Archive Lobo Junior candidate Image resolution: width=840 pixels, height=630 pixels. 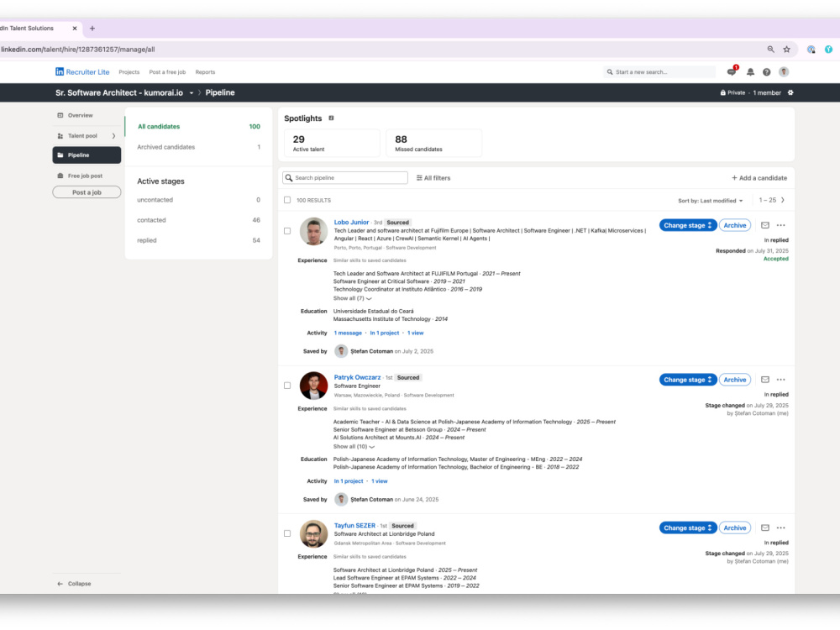tap(734, 225)
